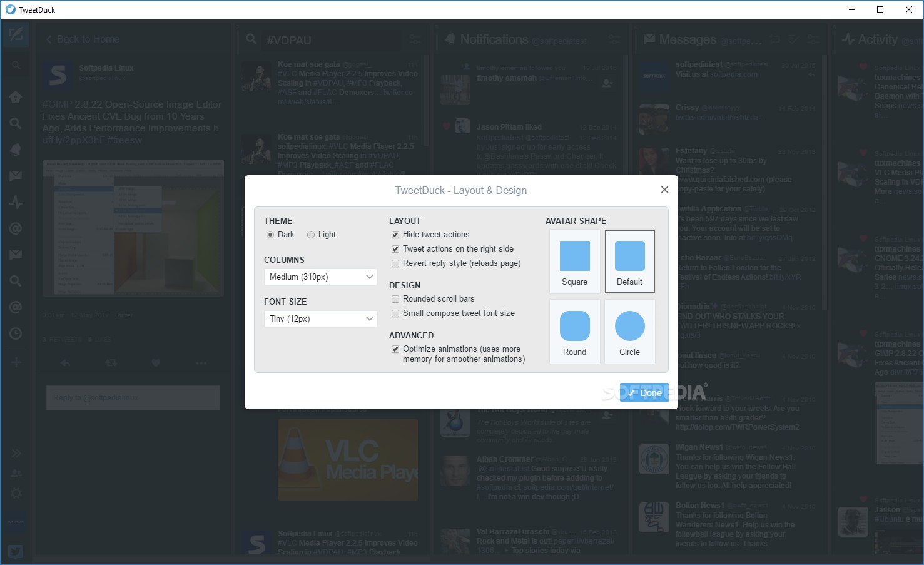This screenshot has height=565, width=924.
Task: Retweet the Softpedia Linux GIMP tweet
Action: [x=111, y=363]
